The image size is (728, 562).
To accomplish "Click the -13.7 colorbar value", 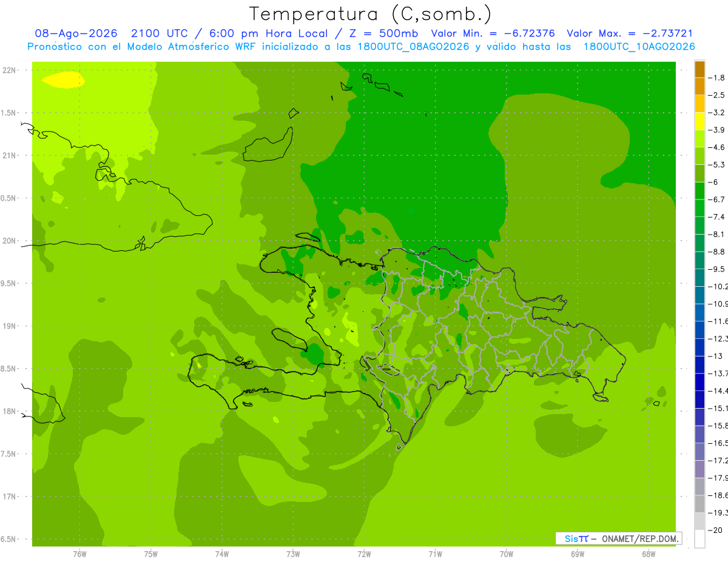I will coord(718,373).
